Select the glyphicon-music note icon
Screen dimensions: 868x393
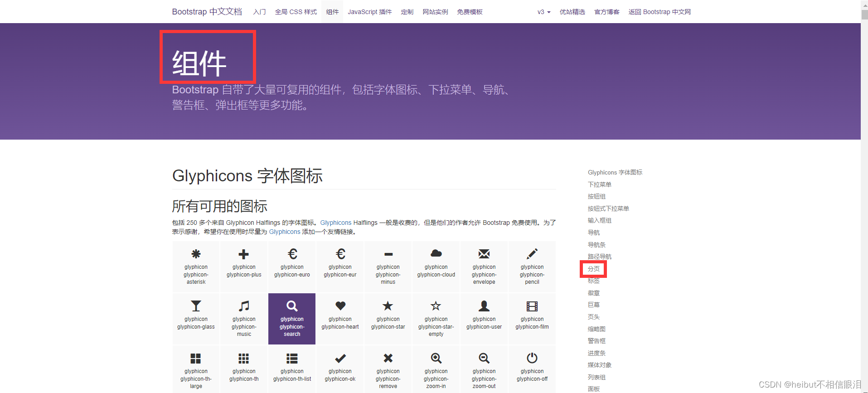(244, 306)
